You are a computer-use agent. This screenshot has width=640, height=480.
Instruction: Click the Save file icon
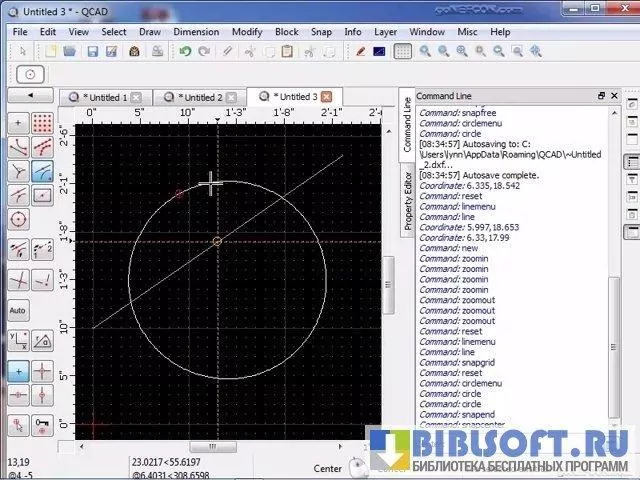(92, 51)
